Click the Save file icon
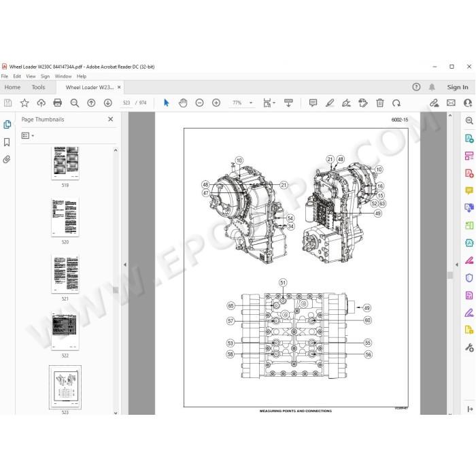 [8, 103]
